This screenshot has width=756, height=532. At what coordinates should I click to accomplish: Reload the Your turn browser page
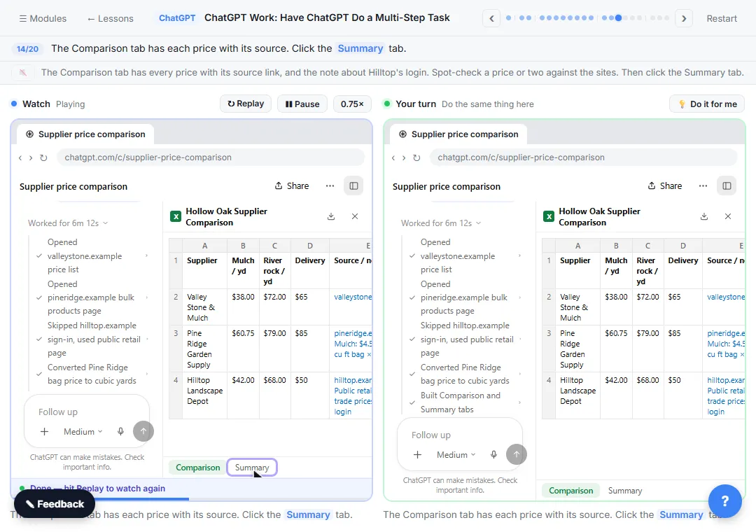(x=416, y=157)
